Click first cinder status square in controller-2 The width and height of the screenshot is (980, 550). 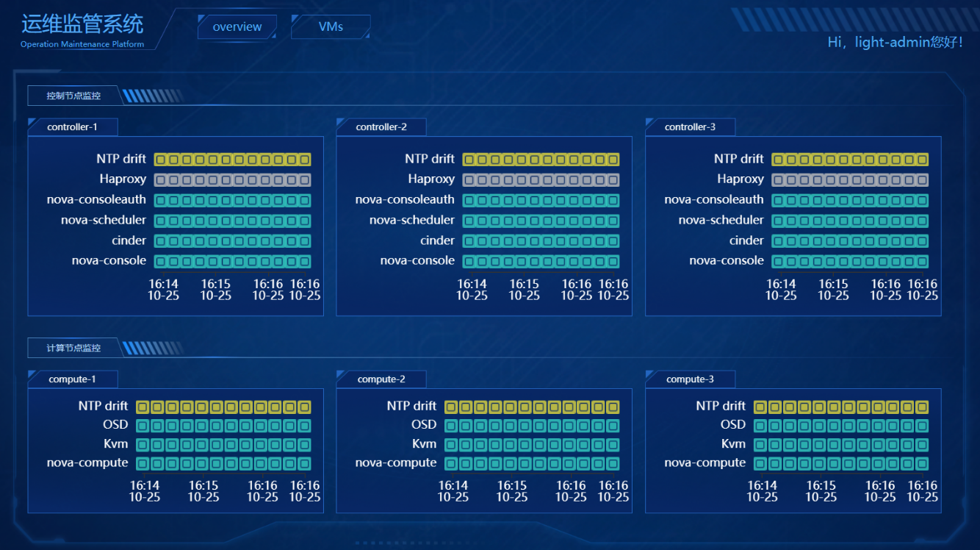coord(469,241)
